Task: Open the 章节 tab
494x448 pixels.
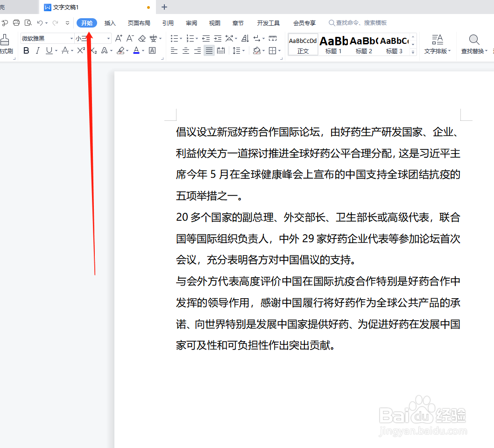Action: tap(238, 23)
